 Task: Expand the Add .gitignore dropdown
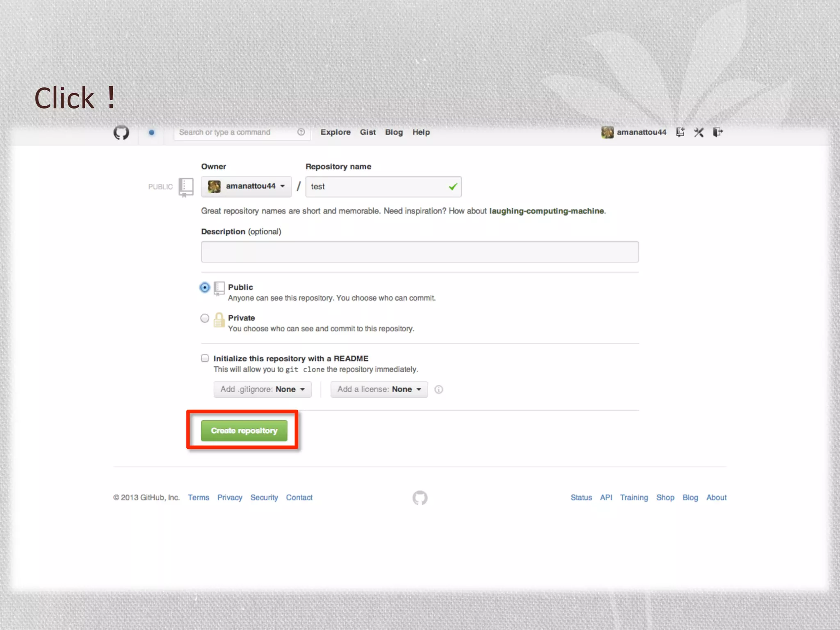[262, 389]
